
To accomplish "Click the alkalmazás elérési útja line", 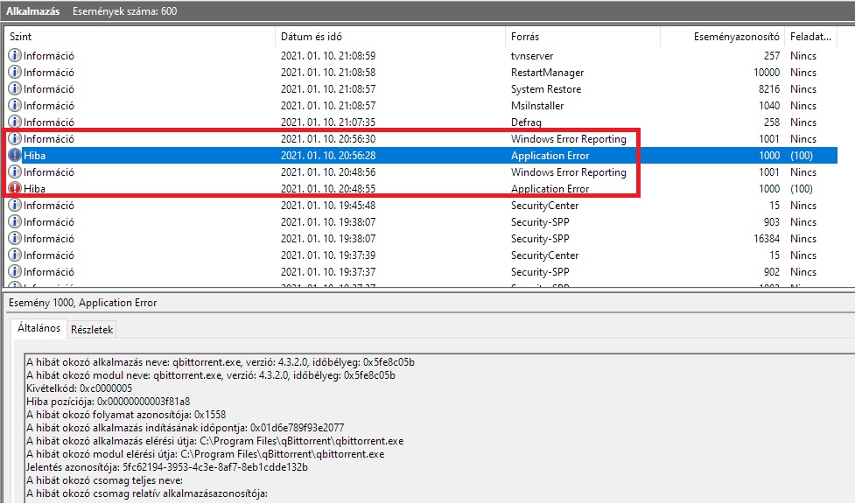I will 214,441.
